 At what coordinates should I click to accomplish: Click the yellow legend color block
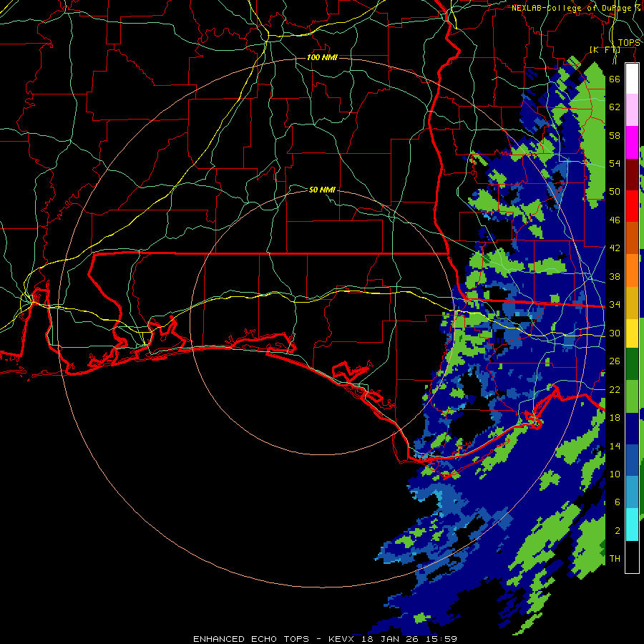[632, 333]
